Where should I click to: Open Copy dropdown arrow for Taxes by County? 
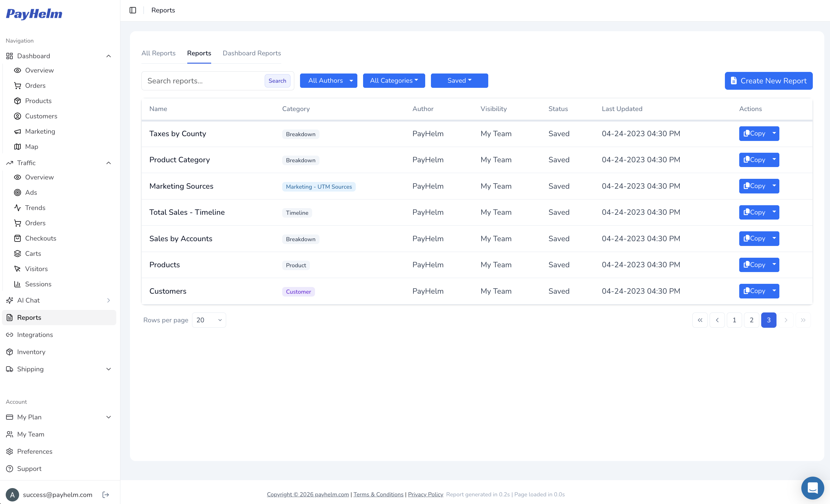coord(774,134)
